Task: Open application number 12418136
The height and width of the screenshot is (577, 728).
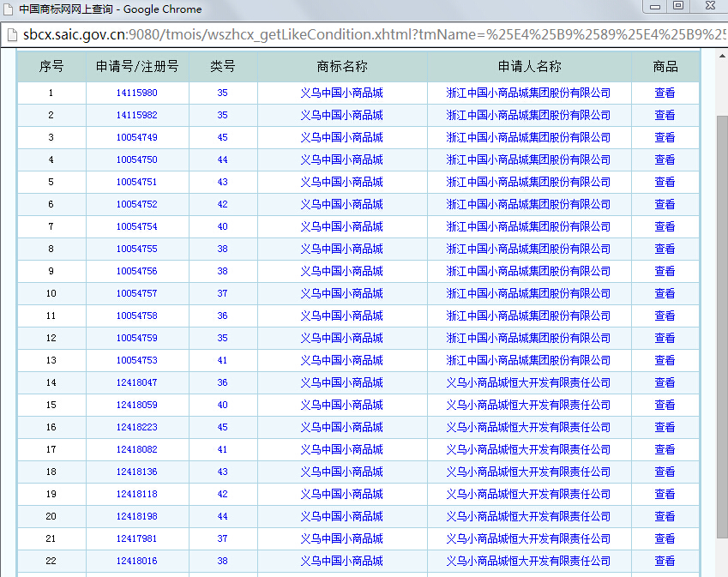Action: 137,472
